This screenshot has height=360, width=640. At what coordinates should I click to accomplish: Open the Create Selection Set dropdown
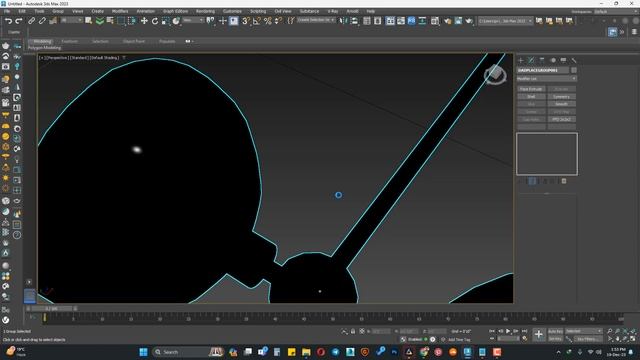pyautogui.click(x=316, y=20)
